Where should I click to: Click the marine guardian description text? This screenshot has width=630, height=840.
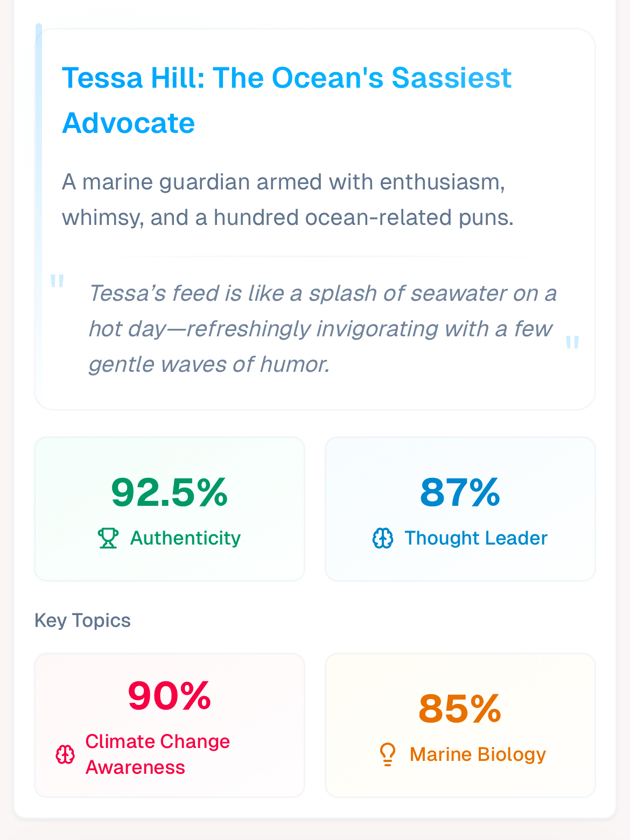288,200
